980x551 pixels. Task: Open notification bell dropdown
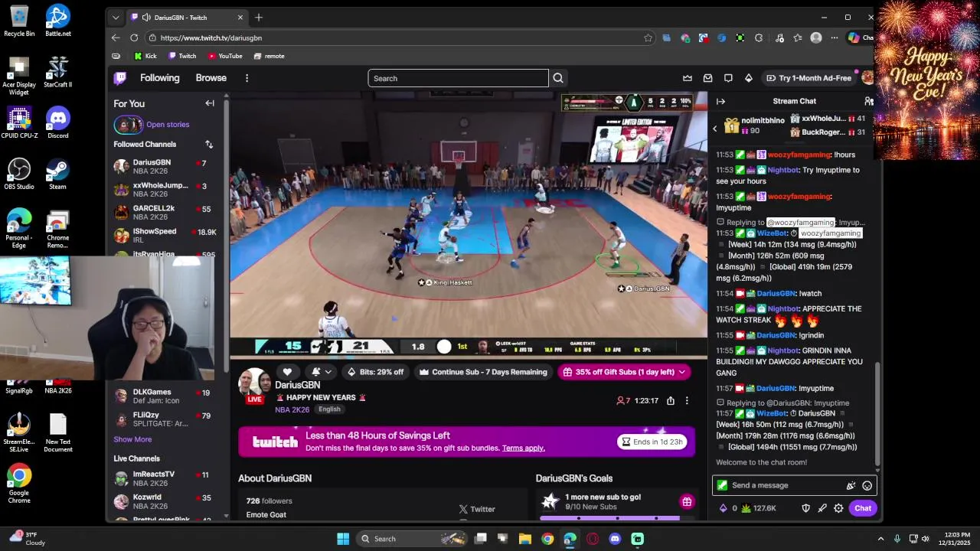point(321,372)
